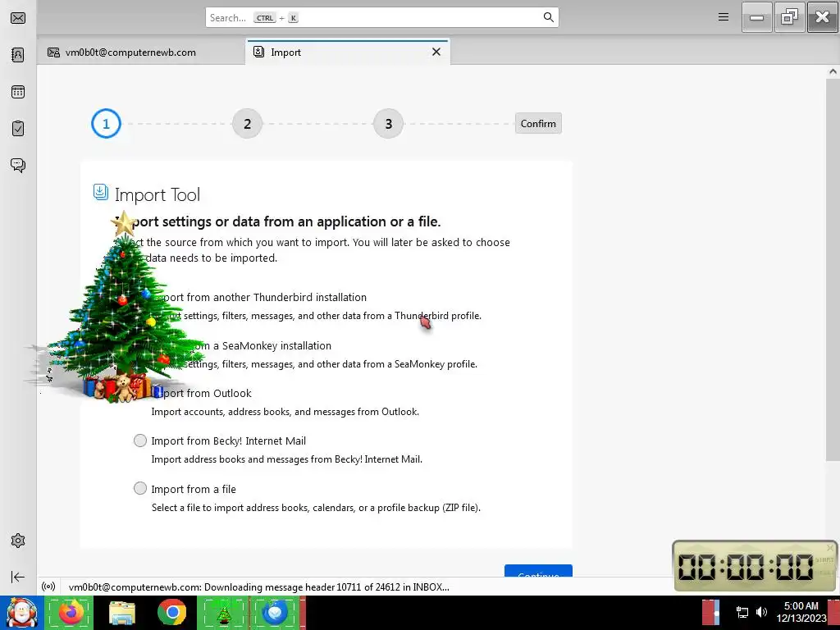Close the stopwatch widget with its X
840x630 pixels.
(x=830, y=547)
